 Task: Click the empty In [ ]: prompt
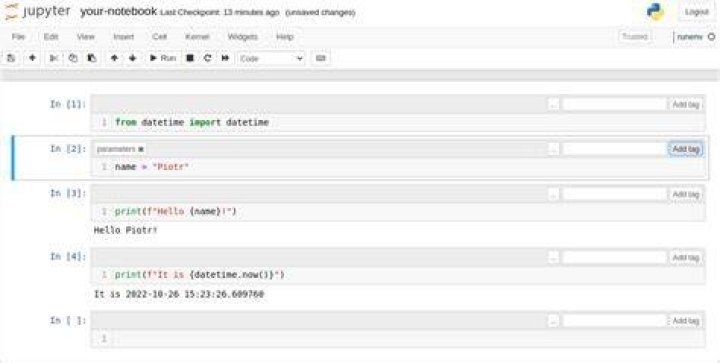coord(68,320)
